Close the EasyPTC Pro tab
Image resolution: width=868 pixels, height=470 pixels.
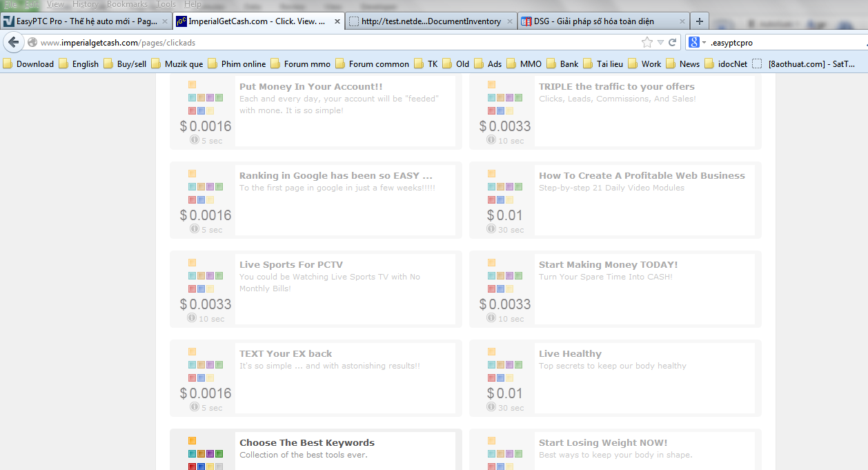point(165,21)
